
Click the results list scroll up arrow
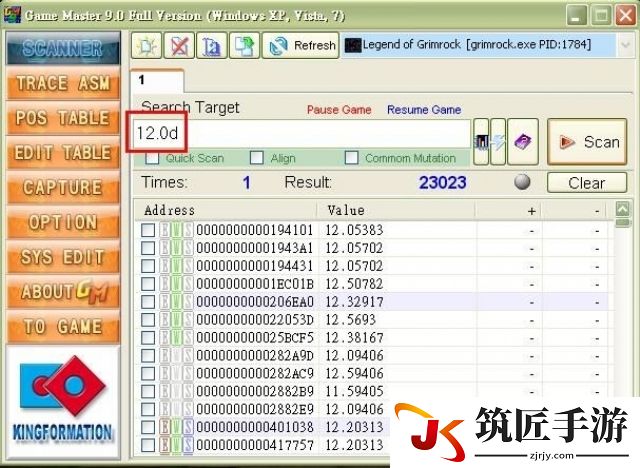(x=622, y=209)
